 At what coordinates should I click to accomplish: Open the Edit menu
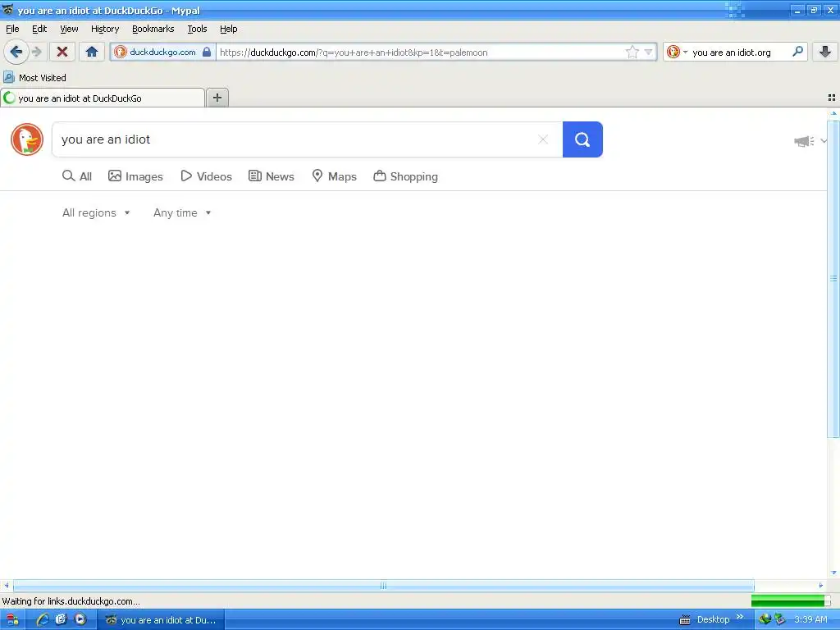click(39, 29)
